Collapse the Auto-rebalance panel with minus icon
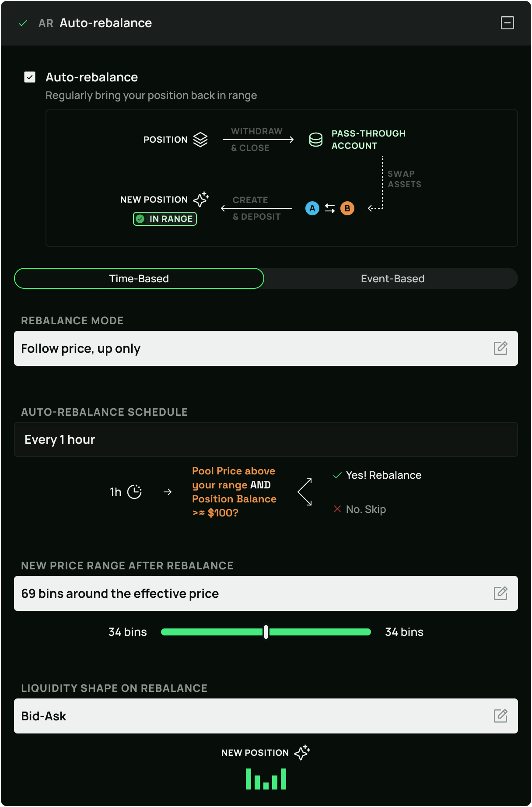Screen dimensions: 532x807 click(x=507, y=23)
